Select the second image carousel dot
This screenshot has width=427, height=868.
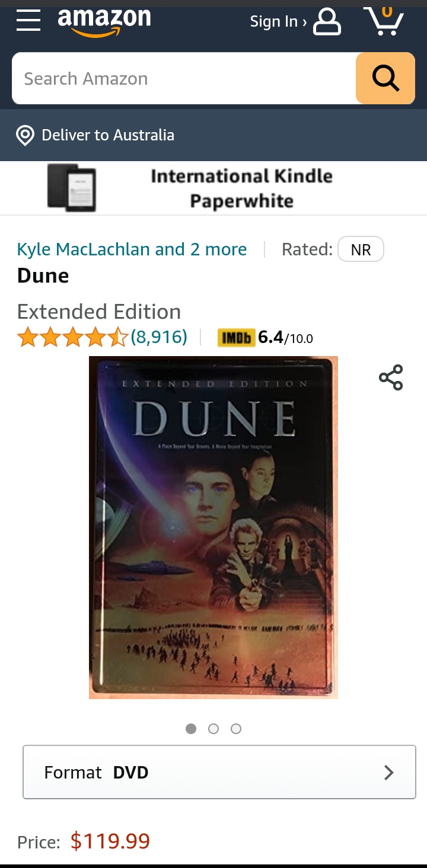[213, 729]
